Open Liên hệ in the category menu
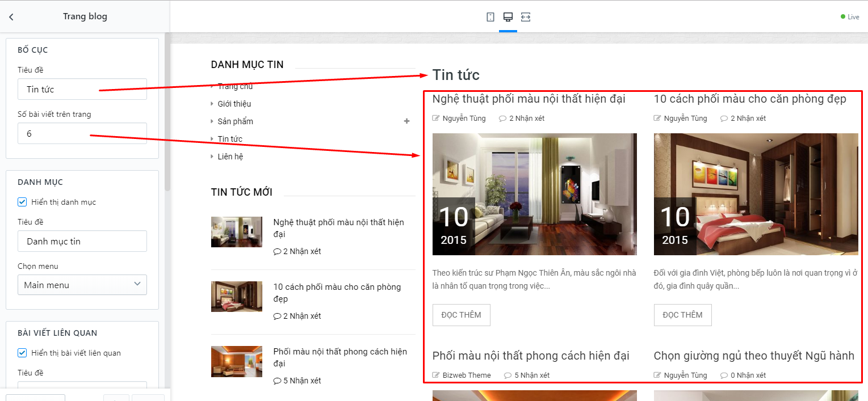This screenshot has height=401, width=868. click(x=230, y=157)
